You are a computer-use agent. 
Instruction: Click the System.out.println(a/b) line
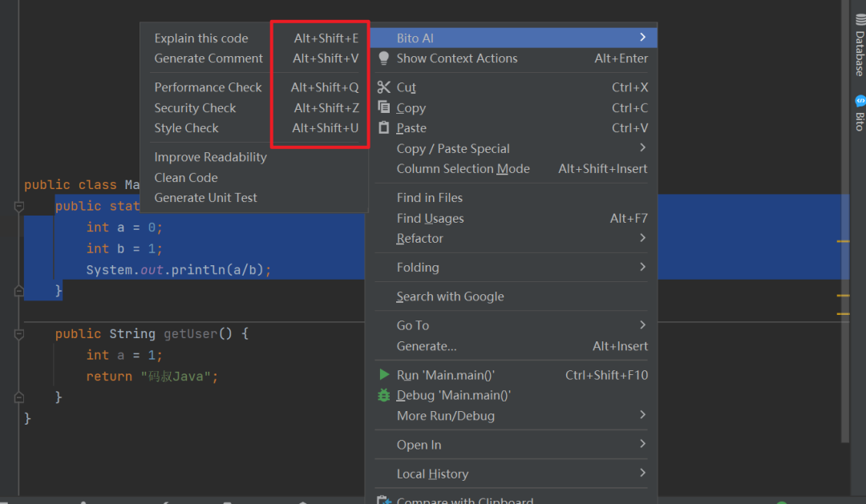pos(178,270)
